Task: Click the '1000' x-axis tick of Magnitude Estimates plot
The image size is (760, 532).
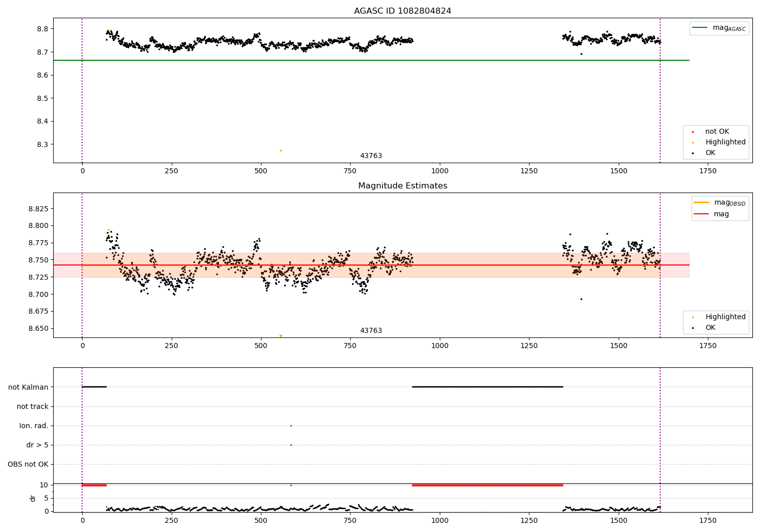Action: pyautogui.click(x=440, y=346)
